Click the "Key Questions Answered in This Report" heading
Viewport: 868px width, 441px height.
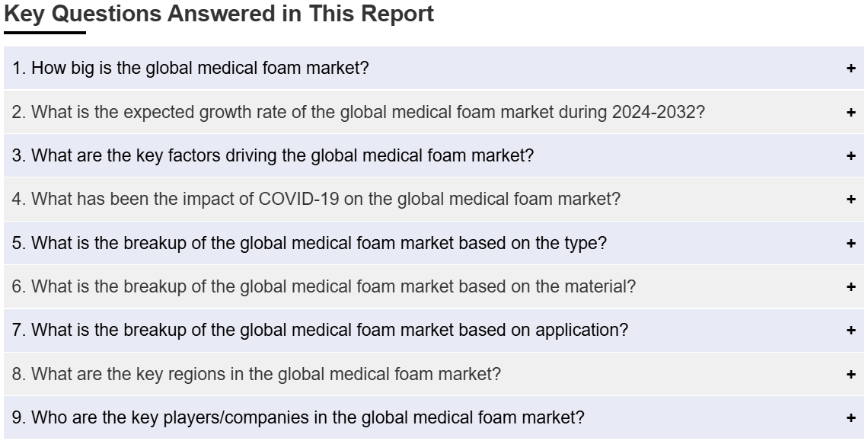(219, 14)
